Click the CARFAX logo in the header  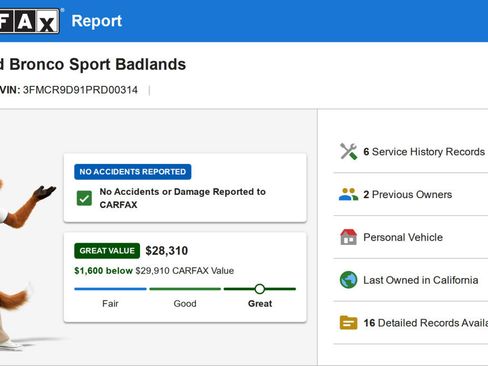[29, 21]
